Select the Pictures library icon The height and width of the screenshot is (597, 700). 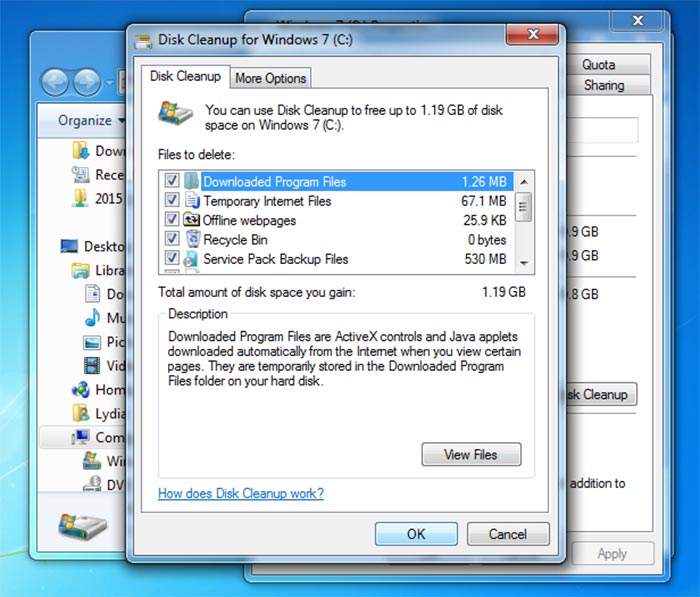click(x=92, y=342)
